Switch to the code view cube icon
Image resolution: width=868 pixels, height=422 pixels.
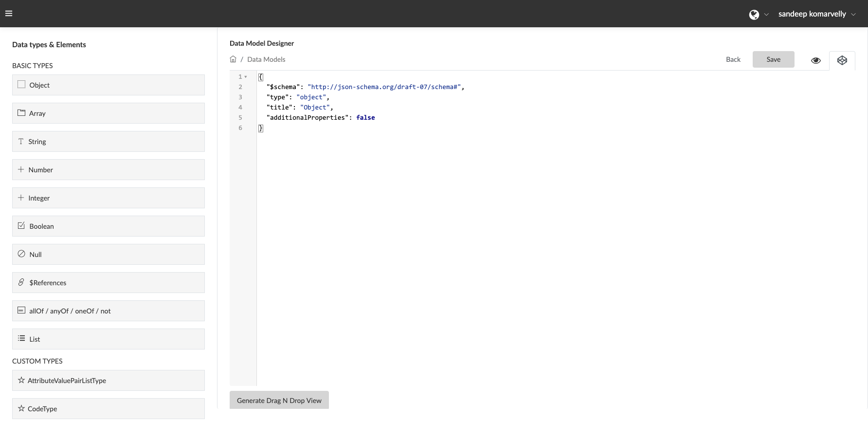coord(842,60)
